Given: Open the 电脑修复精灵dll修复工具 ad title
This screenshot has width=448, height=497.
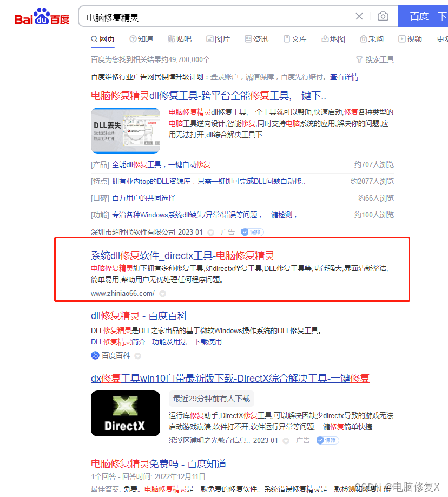Looking at the screenshot, I should pyautogui.click(x=208, y=95).
